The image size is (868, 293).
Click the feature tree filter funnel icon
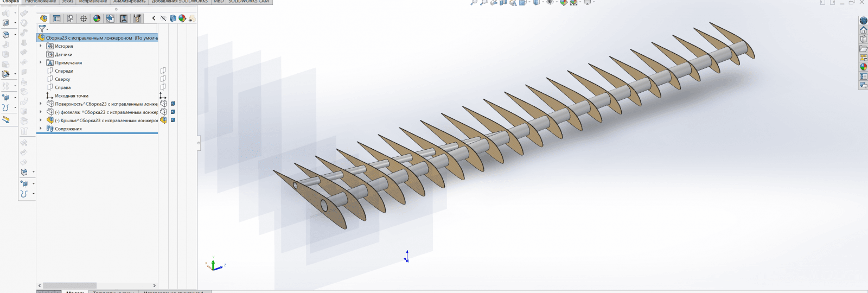tap(42, 28)
